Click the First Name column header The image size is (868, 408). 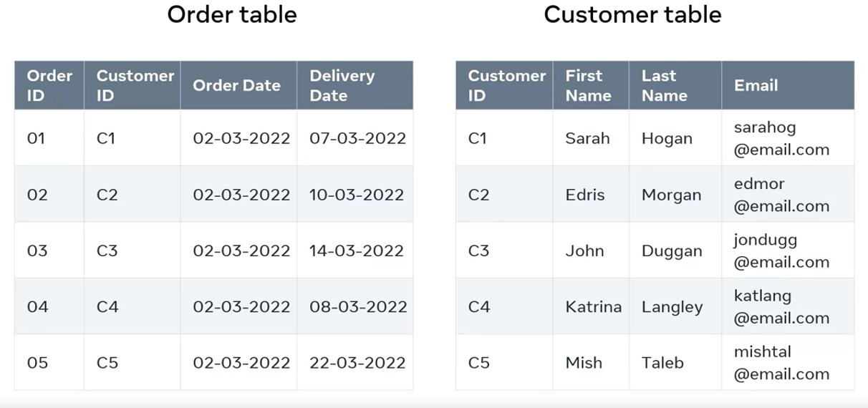click(584, 85)
